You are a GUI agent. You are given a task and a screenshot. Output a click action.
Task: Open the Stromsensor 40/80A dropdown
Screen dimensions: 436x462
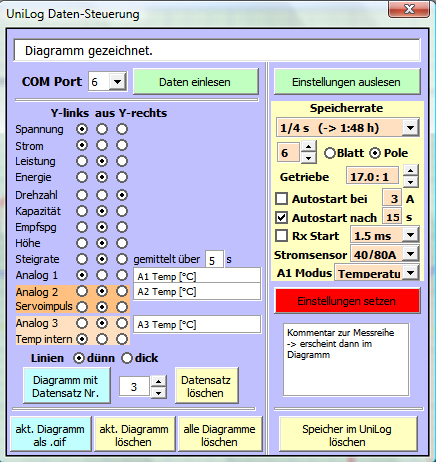(410, 254)
